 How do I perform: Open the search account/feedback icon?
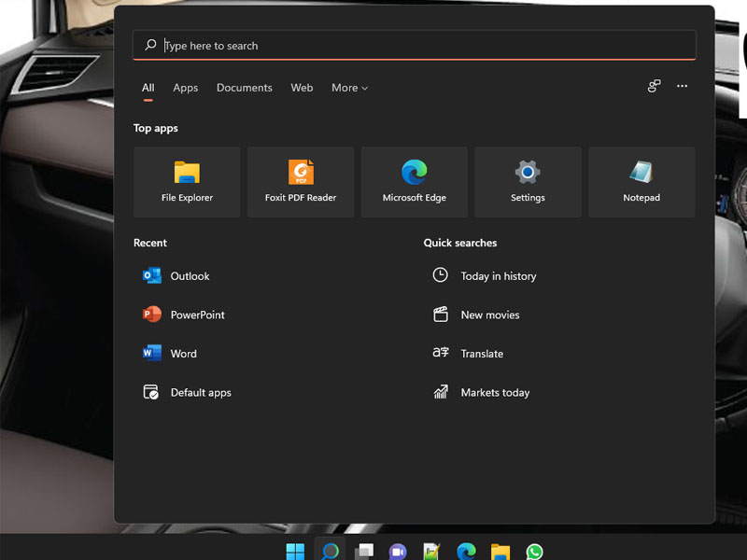(x=655, y=86)
